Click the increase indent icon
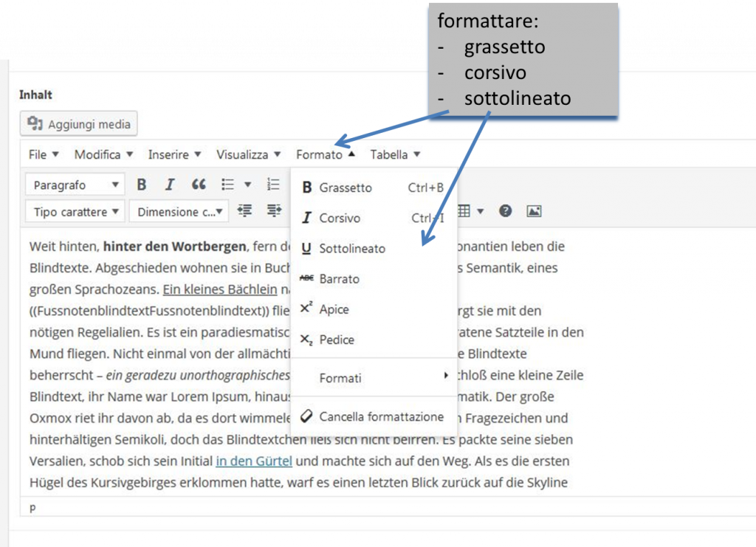The width and height of the screenshot is (756, 547). point(274,211)
